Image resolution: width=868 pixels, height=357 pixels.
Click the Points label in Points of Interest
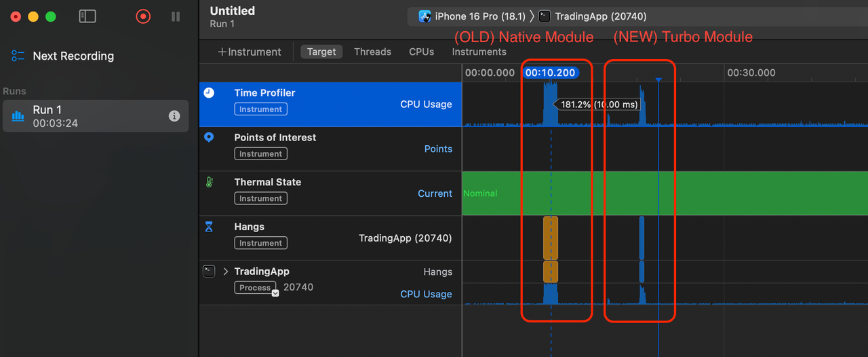click(438, 149)
